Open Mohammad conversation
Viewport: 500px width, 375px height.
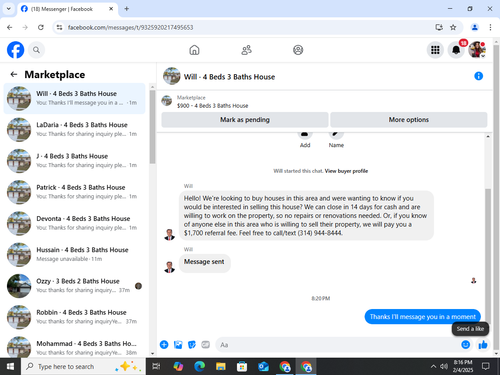pos(75,347)
